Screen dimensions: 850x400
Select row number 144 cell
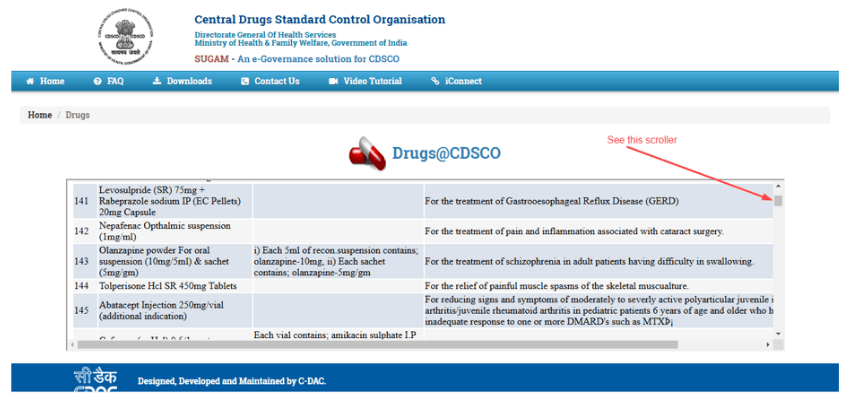[85, 286]
